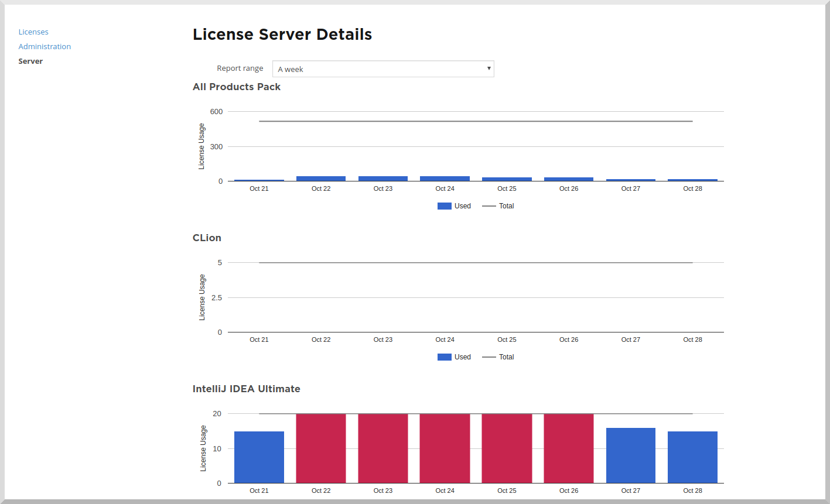Screen dimensions: 830x504
Task: Click the Oct 25 red bar in IntelliJ IDEA Ultimate chart
Action: coord(507,448)
